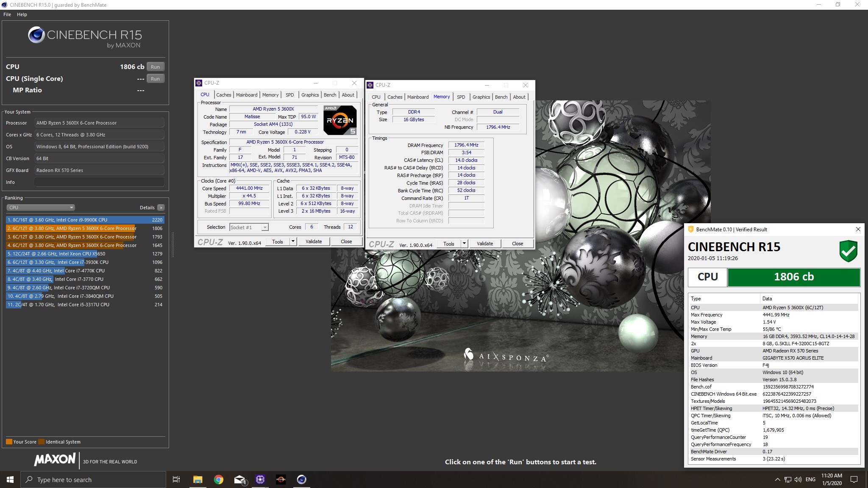Click the green 1806 cb score bar
This screenshot has width=868, height=488.
click(794, 277)
